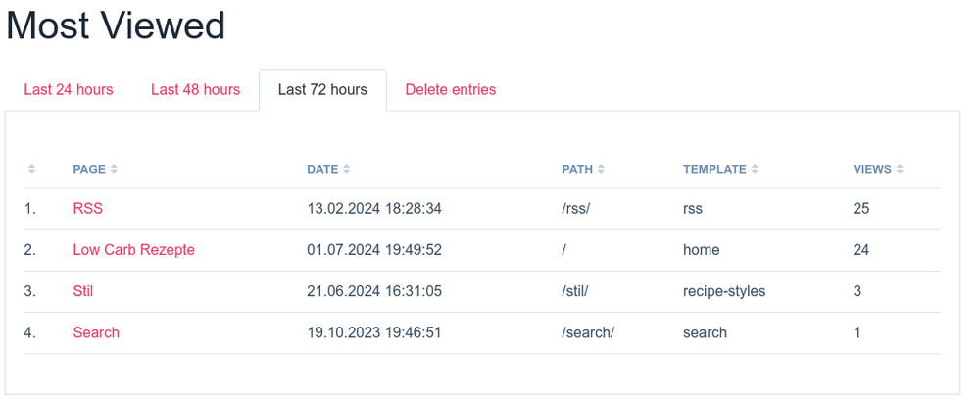Screen dimensions: 980x404
Task: Click the PATH column header text
Action: click(x=577, y=169)
